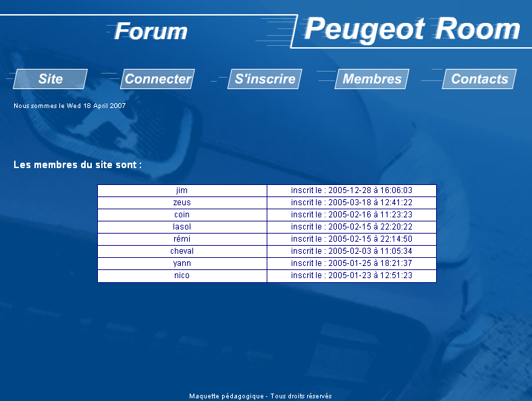The height and width of the screenshot is (401, 532).
Task: Select member name coin
Action: coord(182,215)
